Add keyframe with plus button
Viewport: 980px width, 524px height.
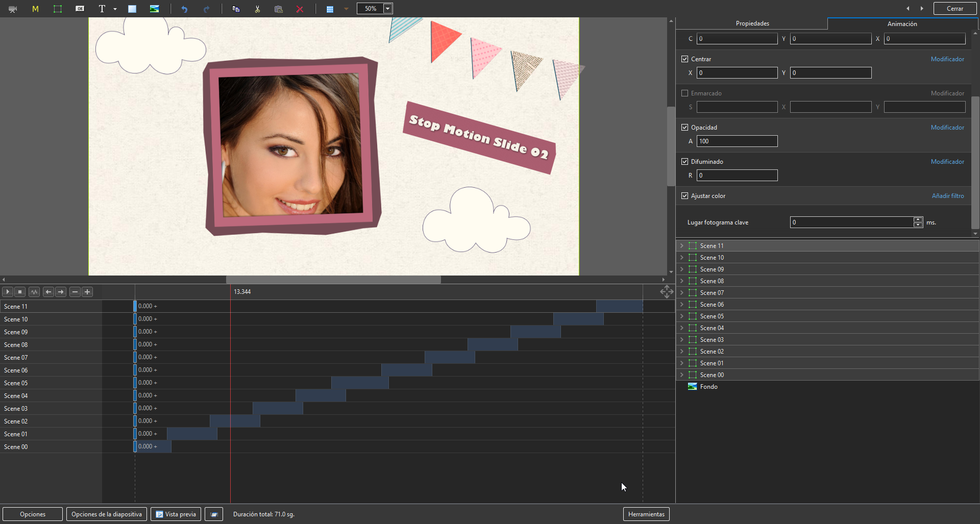coord(87,292)
